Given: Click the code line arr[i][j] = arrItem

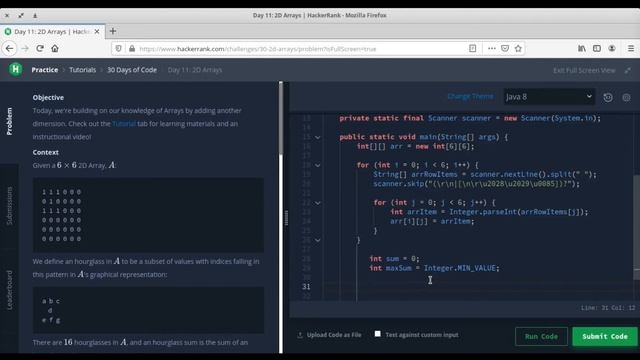Looking at the screenshot, I should coord(432,221).
